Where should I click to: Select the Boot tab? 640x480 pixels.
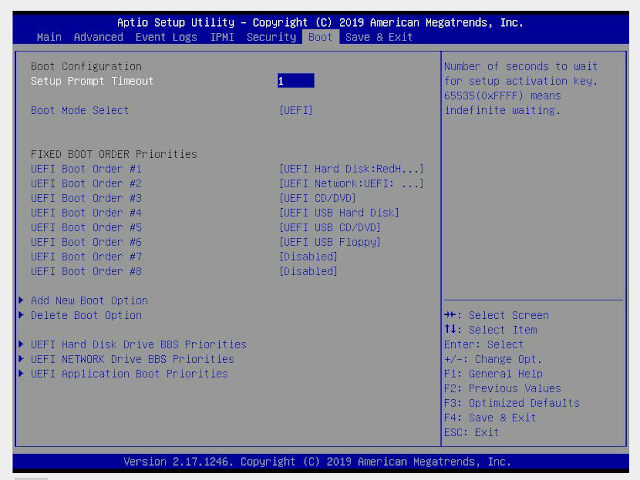coord(320,37)
